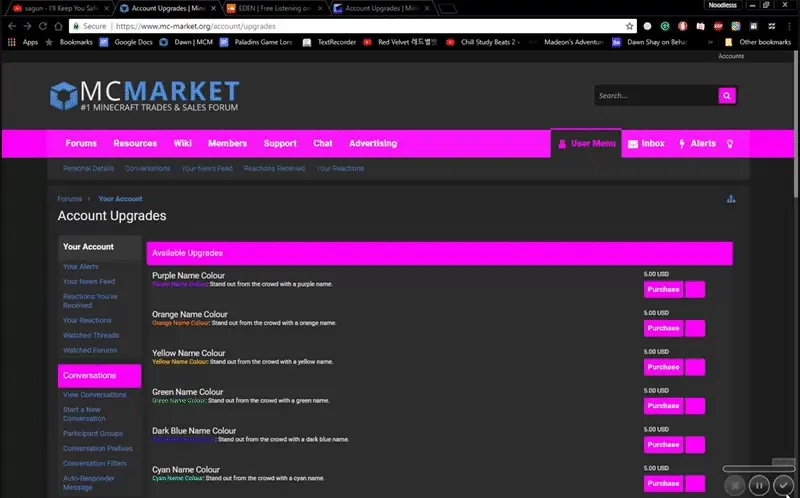Image resolution: width=800 pixels, height=498 pixels.
Task: Close the EDEN Free Listening tab
Action: 320,9
